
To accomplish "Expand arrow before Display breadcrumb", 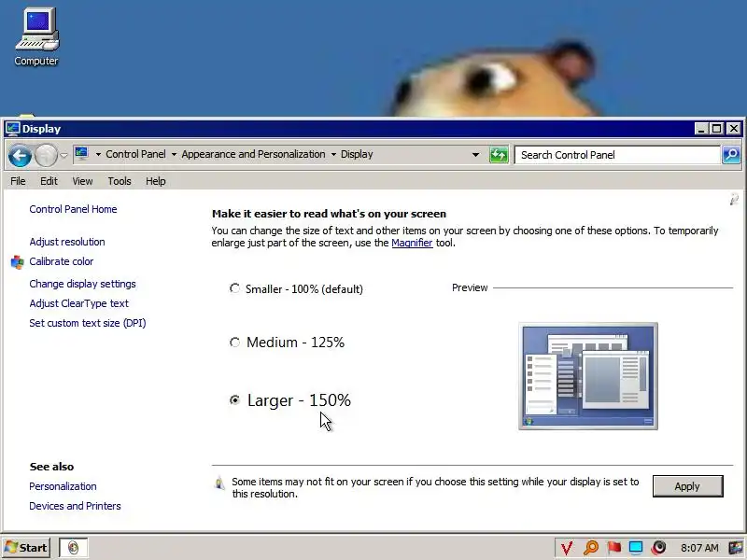I will (333, 154).
